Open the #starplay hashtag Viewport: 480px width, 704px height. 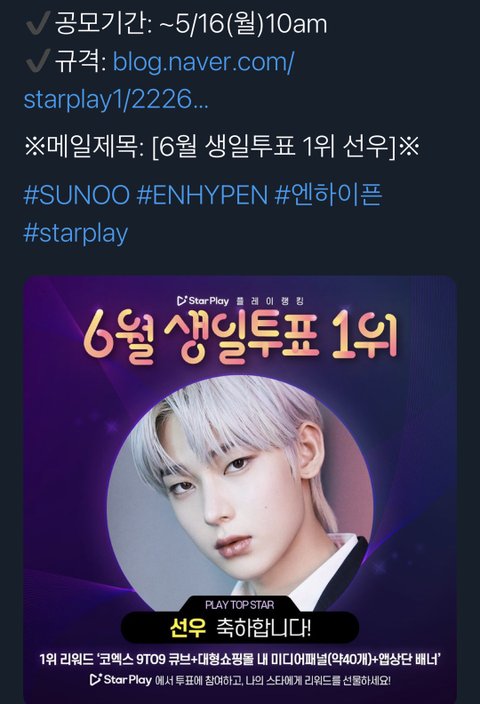point(75,233)
